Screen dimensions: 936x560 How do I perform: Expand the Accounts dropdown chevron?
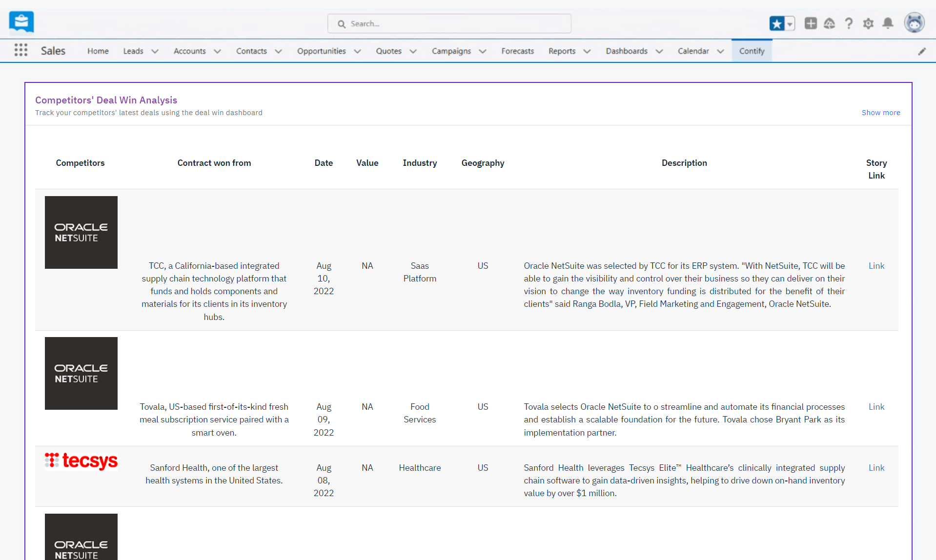[x=217, y=51]
